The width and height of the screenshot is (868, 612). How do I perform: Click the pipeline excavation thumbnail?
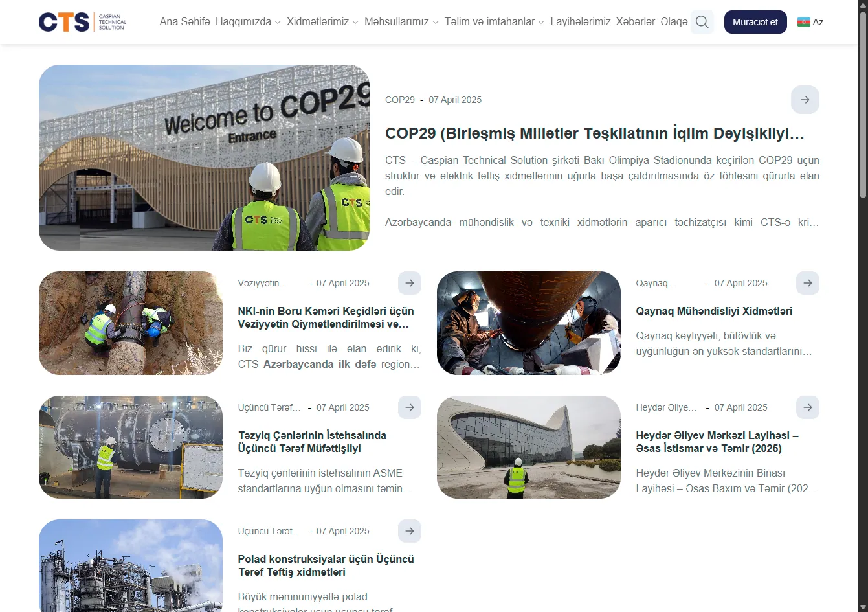tap(131, 323)
